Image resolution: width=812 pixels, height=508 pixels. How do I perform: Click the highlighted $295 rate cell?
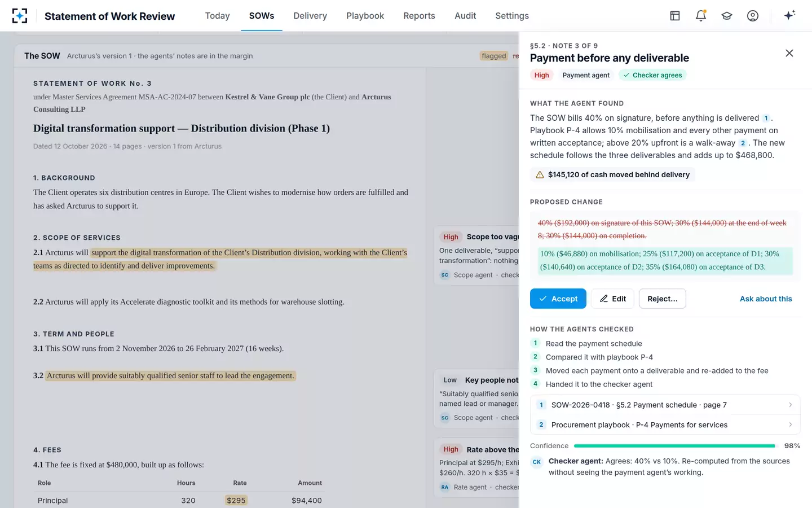click(x=236, y=500)
